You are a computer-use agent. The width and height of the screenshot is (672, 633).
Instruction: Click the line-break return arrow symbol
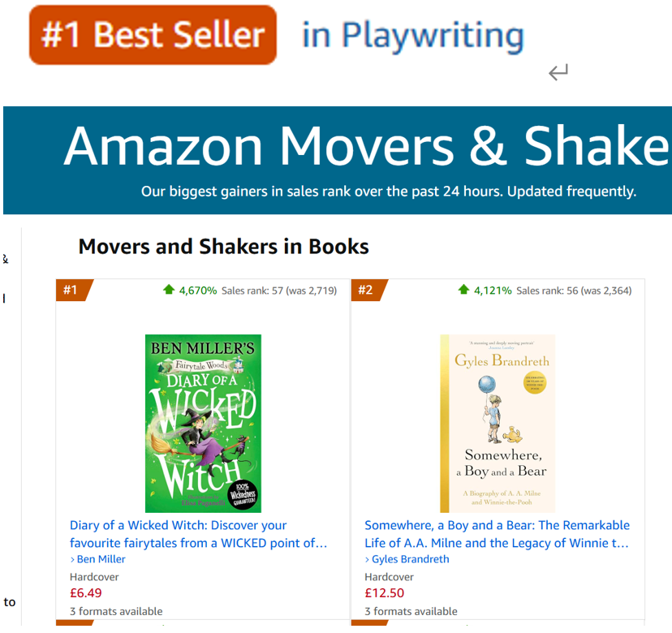pyautogui.click(x=558, y=74)
